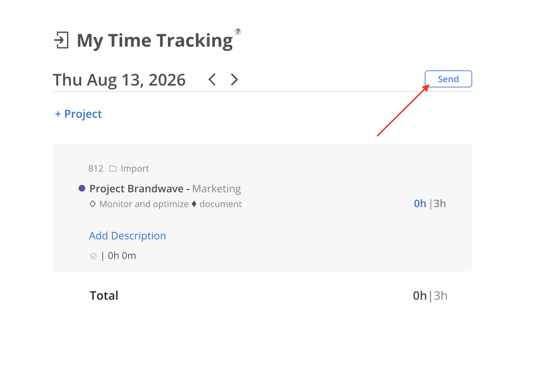This screenshot has width=553, height=392.
Task: Click the hollow diamond milestone icon
Action: pyautogui.click(x=93, y=204)
